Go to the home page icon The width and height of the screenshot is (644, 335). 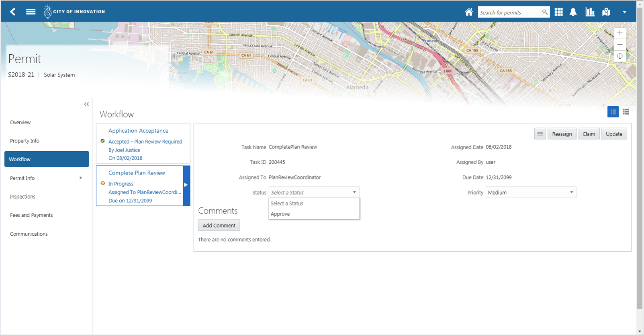click(x=469, y=12)
